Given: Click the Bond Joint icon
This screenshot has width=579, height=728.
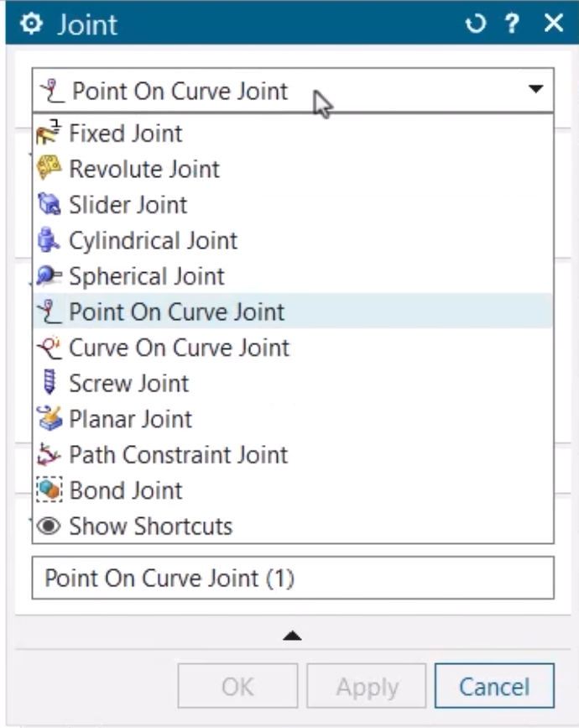Looking at the screenshot, I should coord(50,490).
